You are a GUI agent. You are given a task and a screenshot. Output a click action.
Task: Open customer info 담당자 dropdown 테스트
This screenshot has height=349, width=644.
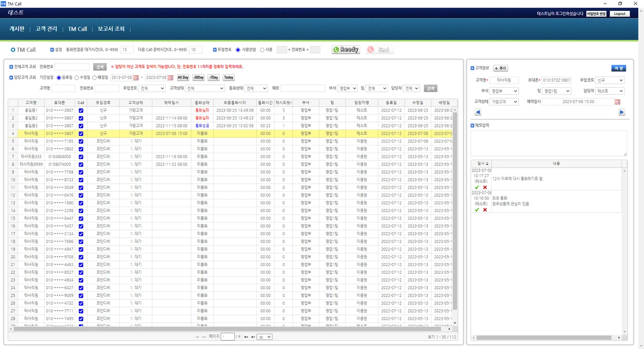coord(610,91)
